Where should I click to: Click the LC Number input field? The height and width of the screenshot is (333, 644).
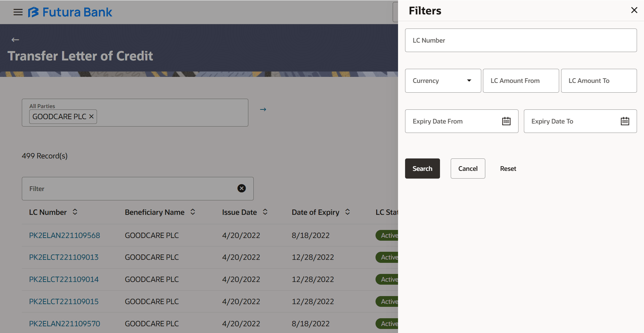click(x=521, y=40)
